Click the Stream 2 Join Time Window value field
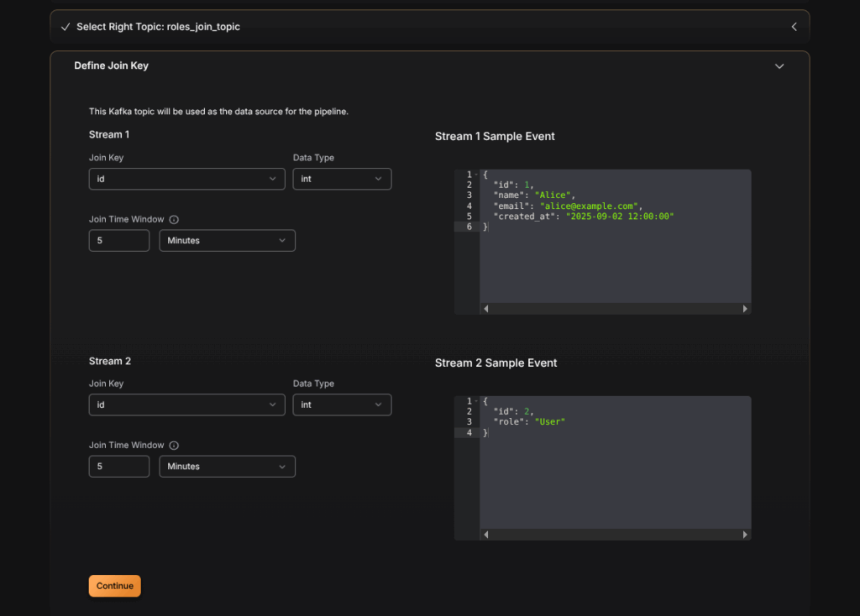Viewport: 860px width, 616px height. (x=119, y=467)
